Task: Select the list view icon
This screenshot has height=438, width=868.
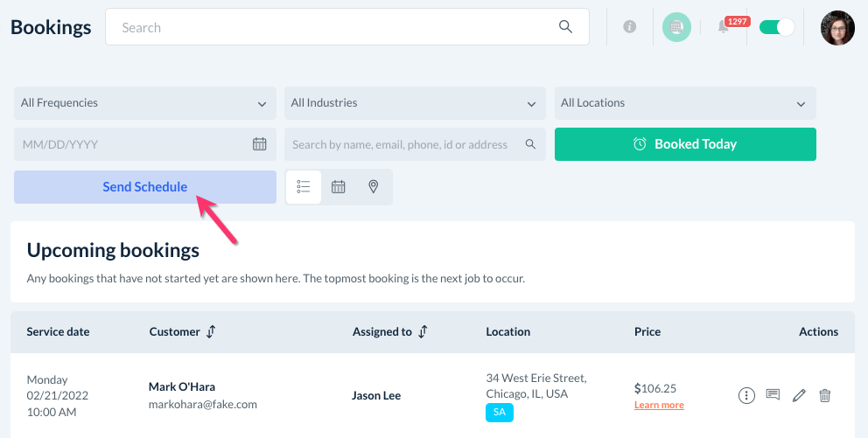Action: (304, 187)
